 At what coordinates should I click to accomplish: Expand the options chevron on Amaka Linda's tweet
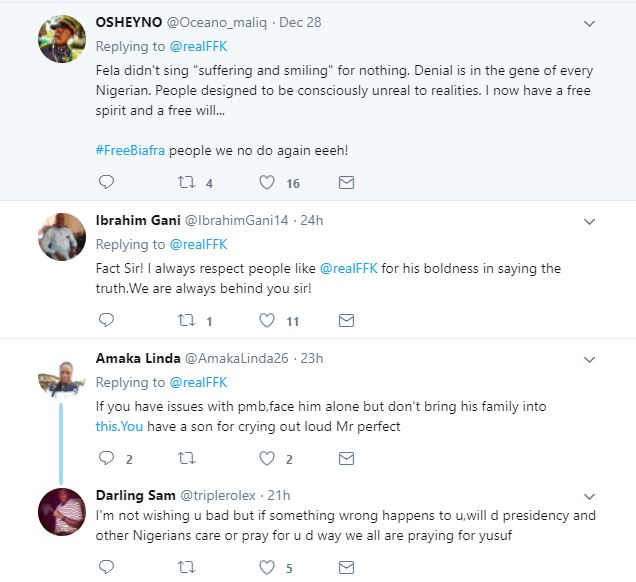(589, 360)
